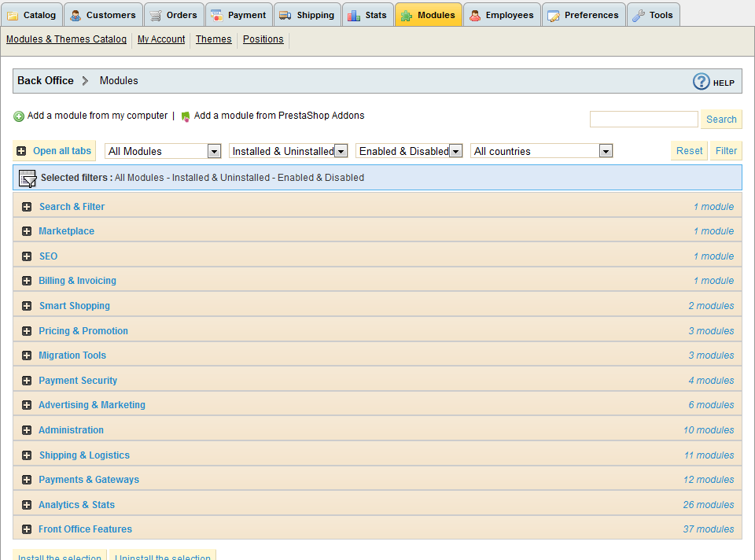Click the Tools tab wrench icon
Viewport: 755px width, 560px height.
(639, 16)
